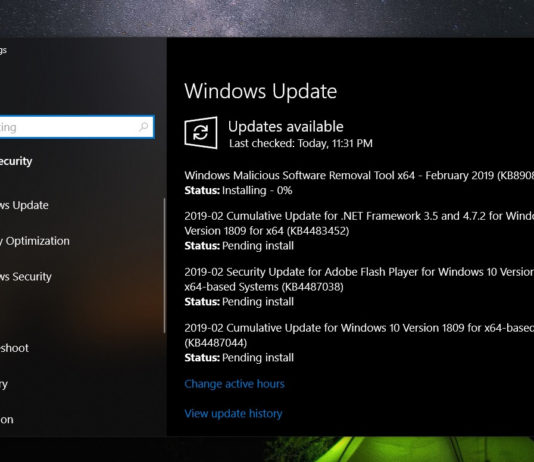Click the sidebar vertical scrollbar
534x462 pixels.
(x=164, y=266)
